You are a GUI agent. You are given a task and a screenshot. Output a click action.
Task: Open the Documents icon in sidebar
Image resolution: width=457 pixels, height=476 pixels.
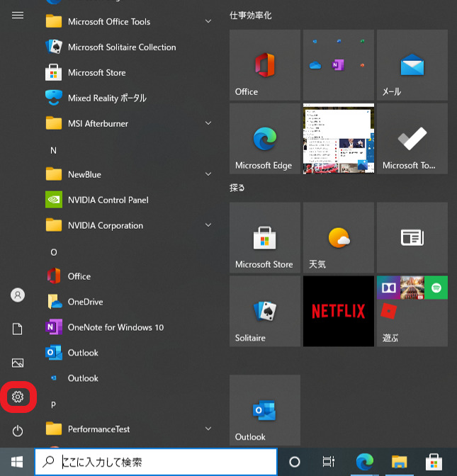click(18, 329)
